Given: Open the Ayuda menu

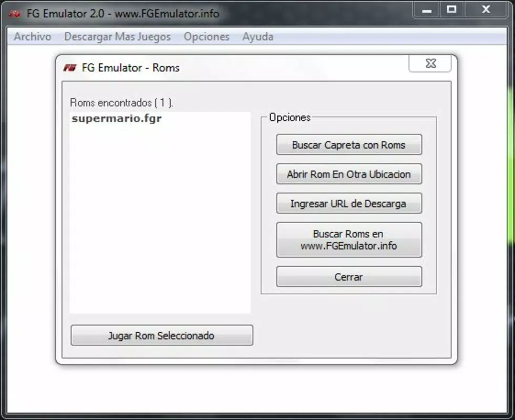Looking at the screenshot, I should [258, 36].
